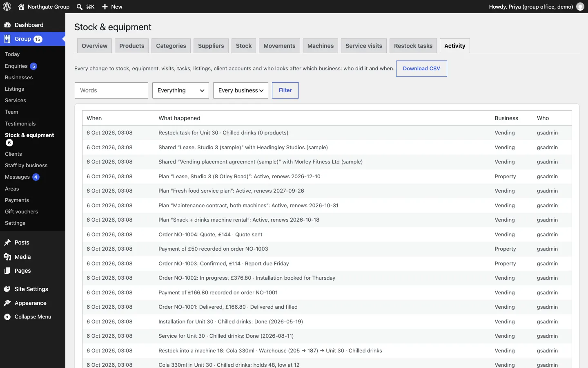Open search with the magnifier icon

tap(80, 7)
